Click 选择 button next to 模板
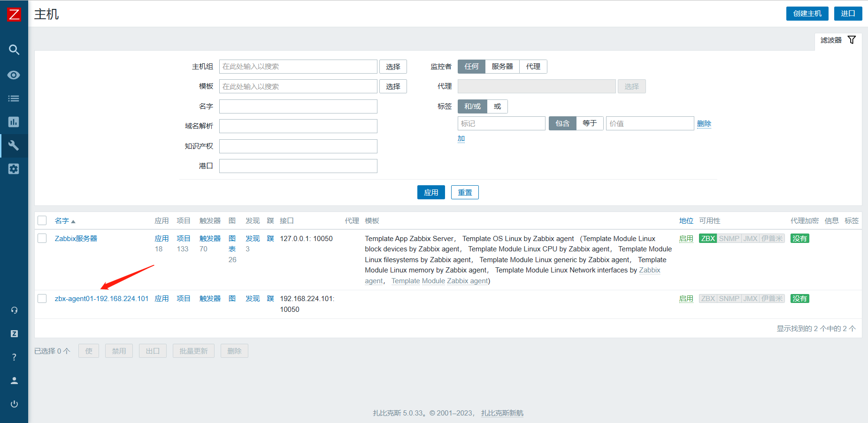 click(x=393, y=86)
